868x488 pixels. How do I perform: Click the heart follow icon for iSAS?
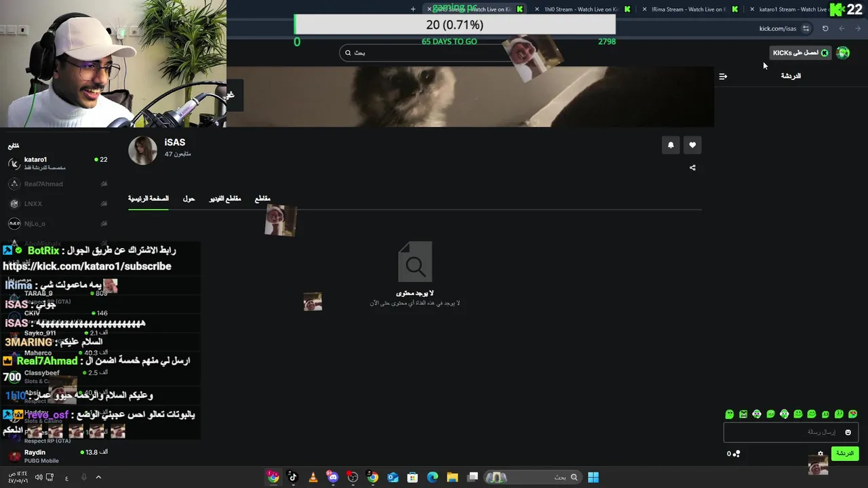pyautogui.click(x=692, y=145)
